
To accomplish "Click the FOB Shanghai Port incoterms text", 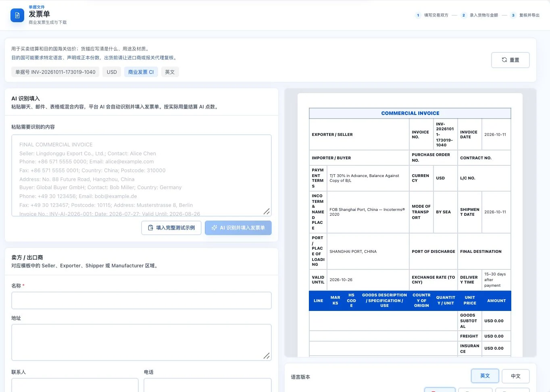I will (x=367, y=212).
